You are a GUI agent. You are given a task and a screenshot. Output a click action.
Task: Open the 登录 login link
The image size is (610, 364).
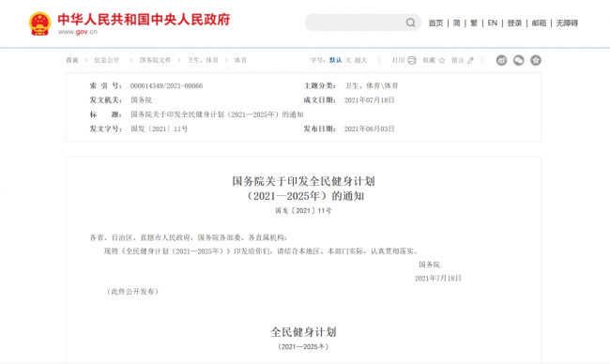tap(514, 23)
